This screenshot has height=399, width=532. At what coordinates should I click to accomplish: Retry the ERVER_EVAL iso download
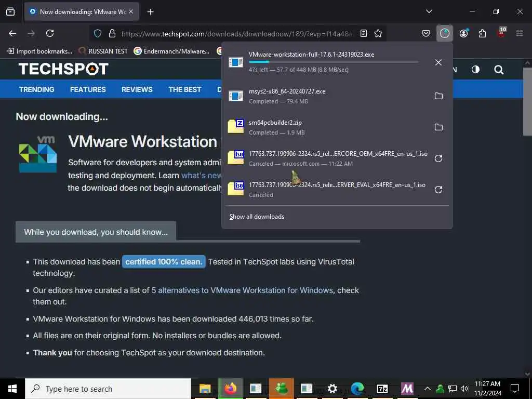(x=438, y=190)
